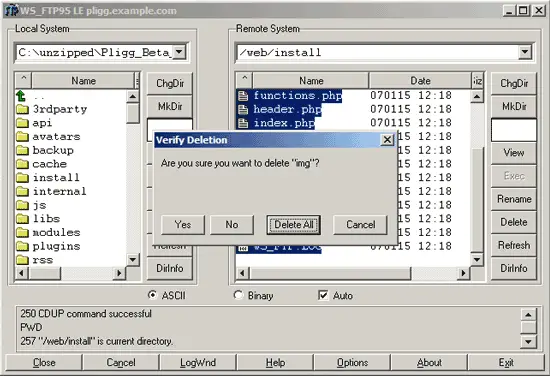The image size is (550, 376).
Task: Select the api folder icon
Action: pos(22,123)
